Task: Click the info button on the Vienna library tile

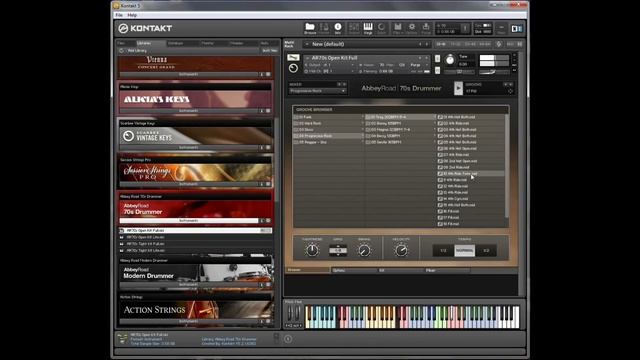Action: [262, 74]
